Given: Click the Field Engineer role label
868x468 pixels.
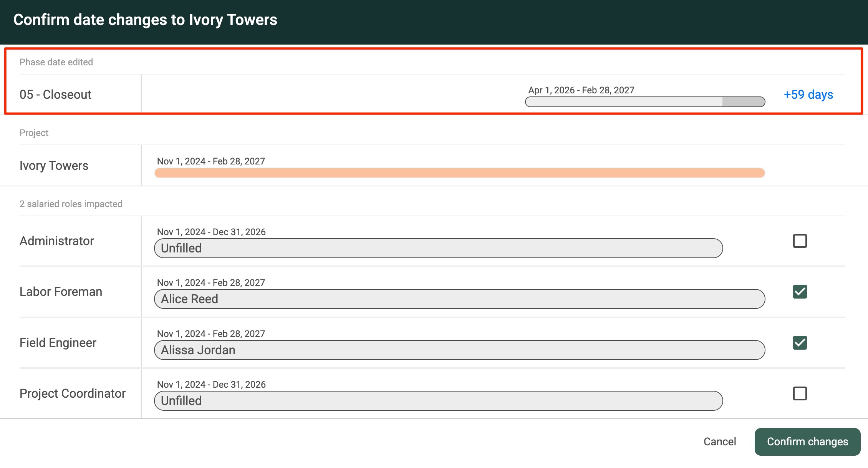Looking at the screenshot, I should pos(58,343).
